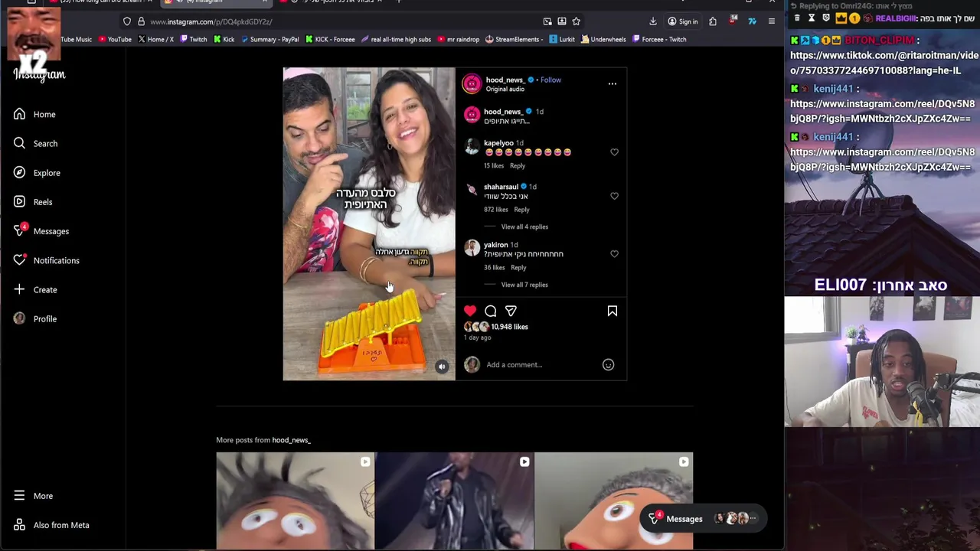Open Explore in Instagram sidebar

[37, 172]
